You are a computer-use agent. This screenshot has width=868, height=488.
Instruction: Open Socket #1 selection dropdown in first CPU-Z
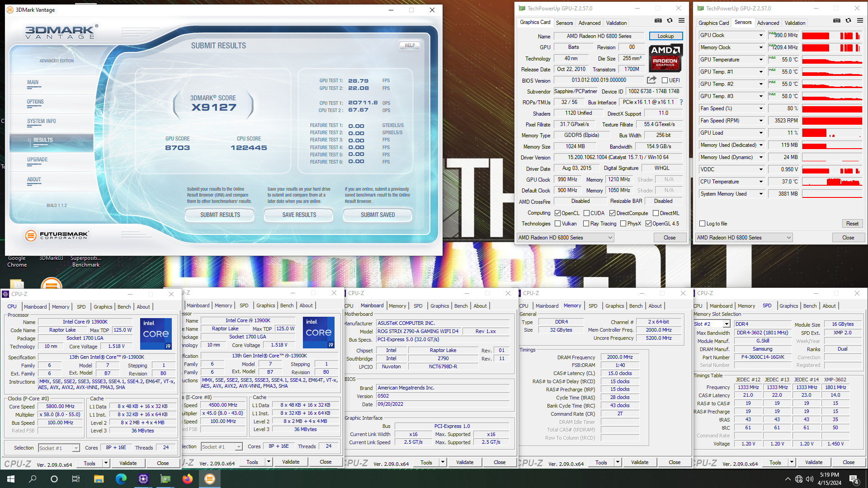[59, 448]
